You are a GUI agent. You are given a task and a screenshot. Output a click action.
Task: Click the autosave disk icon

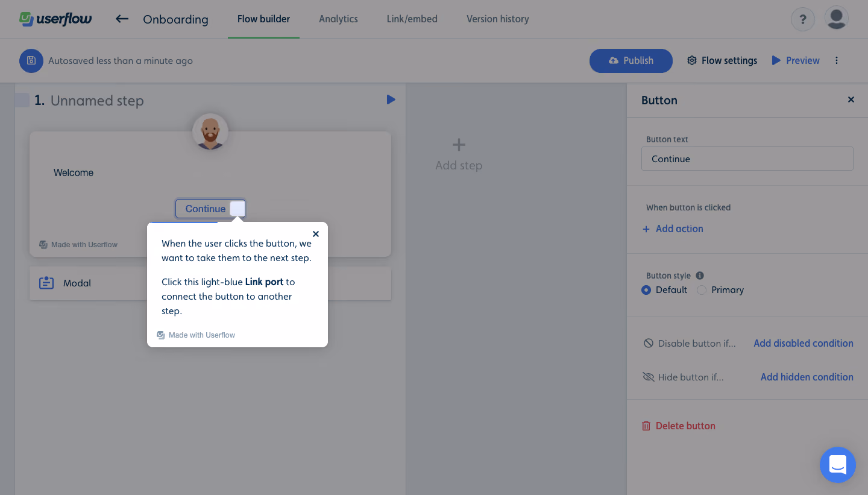coord(31,61)
